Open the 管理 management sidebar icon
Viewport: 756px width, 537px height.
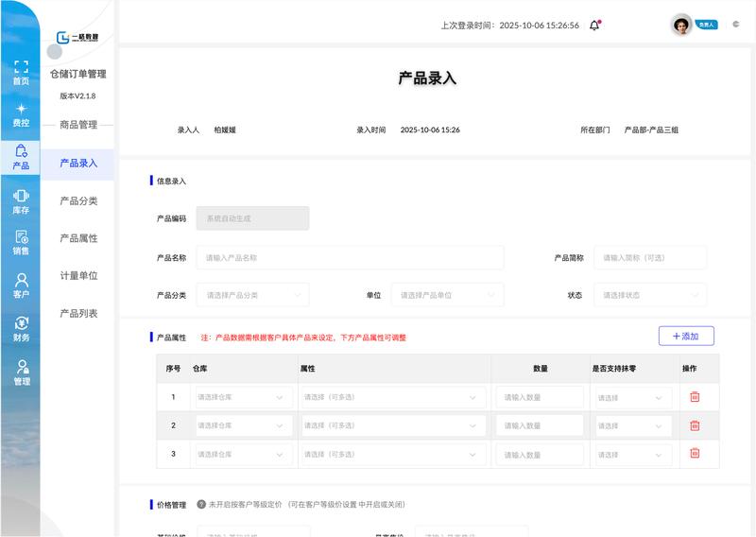point(21,372)
